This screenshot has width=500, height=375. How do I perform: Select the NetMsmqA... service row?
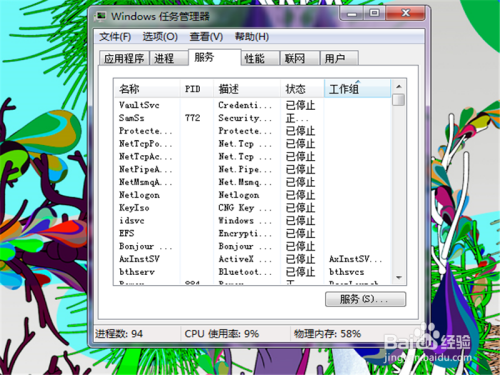pos(252,182)
